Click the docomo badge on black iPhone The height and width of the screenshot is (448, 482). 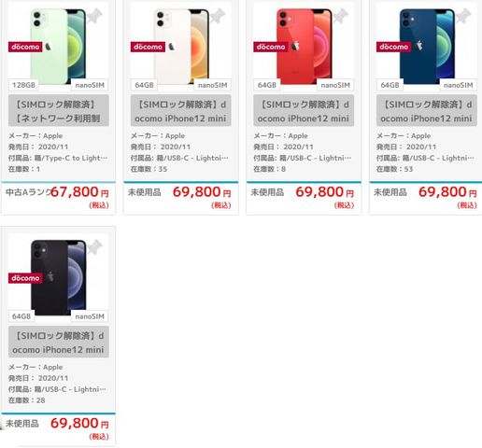(25, 278)
